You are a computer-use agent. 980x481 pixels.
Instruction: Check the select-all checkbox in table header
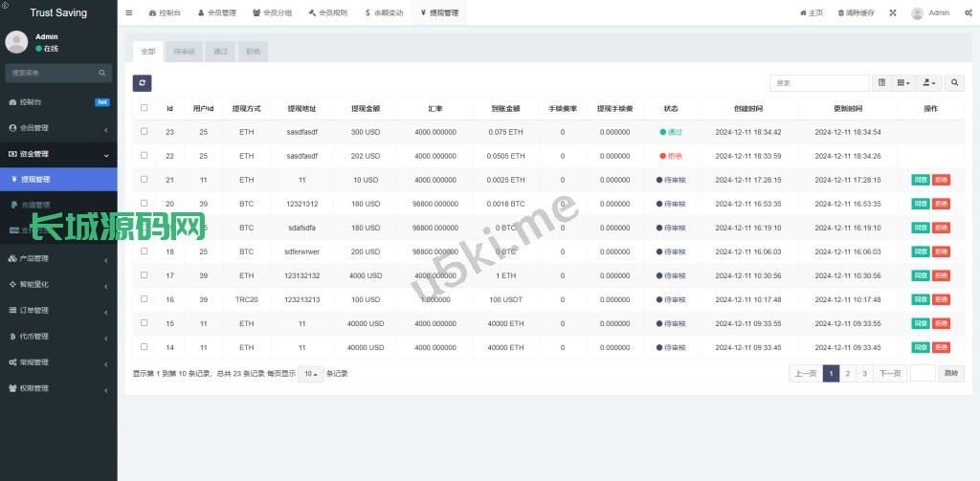coord(145,108)
